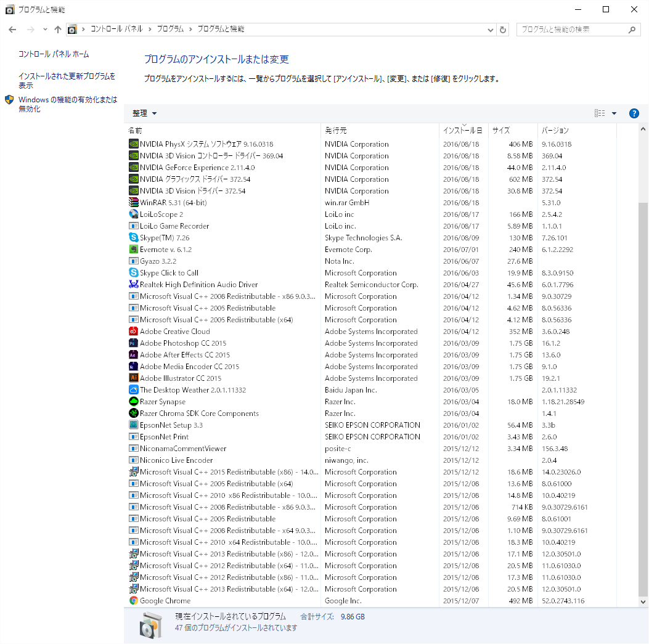The image size is (649, 644).
Task: Click the scrollbar down arrow
Action: click(643, 601)
